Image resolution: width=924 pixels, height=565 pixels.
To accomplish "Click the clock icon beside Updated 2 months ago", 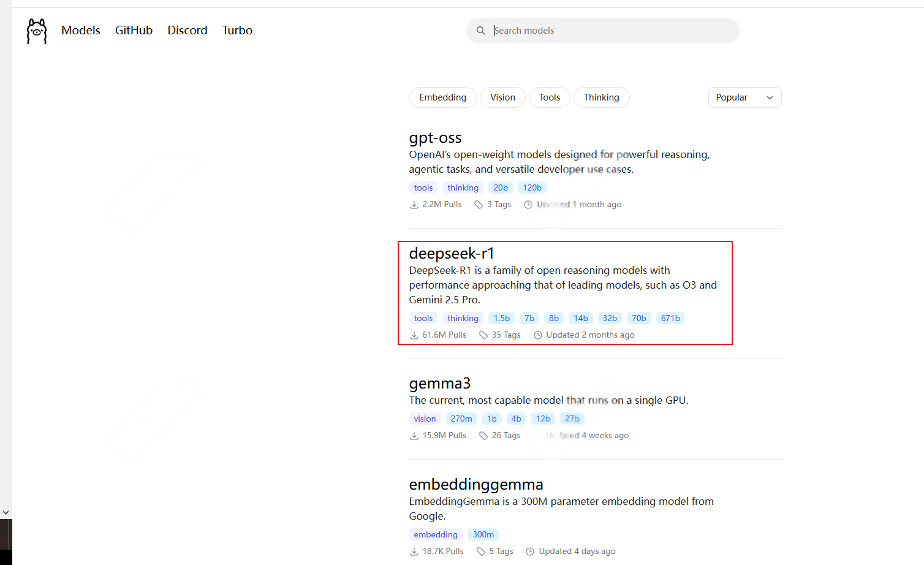I will [x=538, y=335].
